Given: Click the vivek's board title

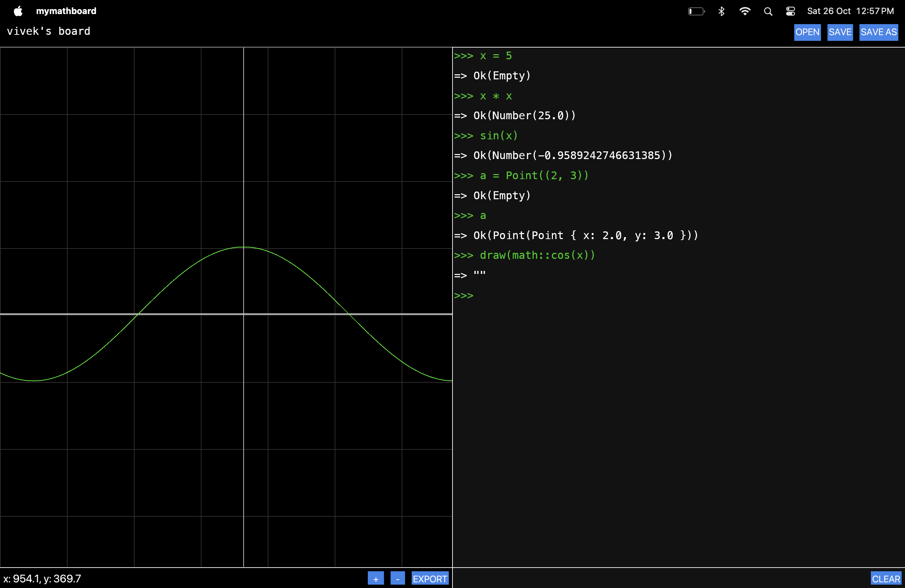Looking at the screenshot, I should 49,31.
